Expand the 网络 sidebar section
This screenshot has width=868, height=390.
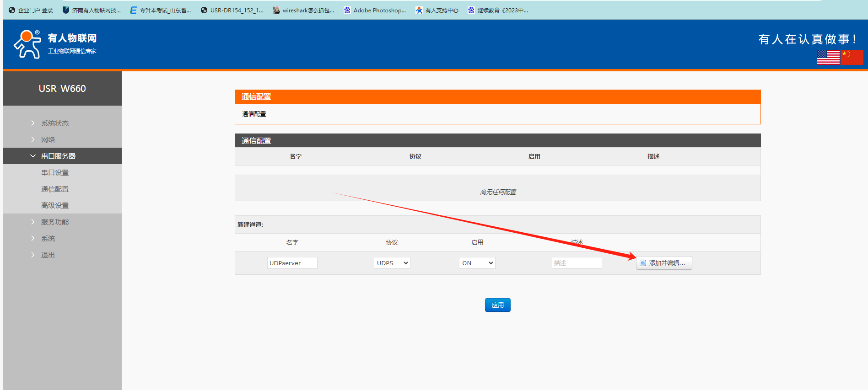click(x=48, y=139)
